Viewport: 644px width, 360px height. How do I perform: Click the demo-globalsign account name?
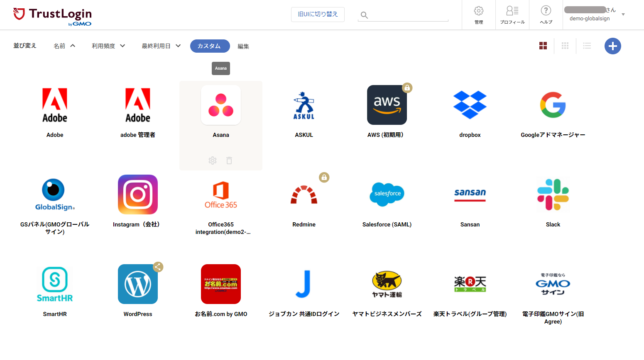click(x=590, y=19)
